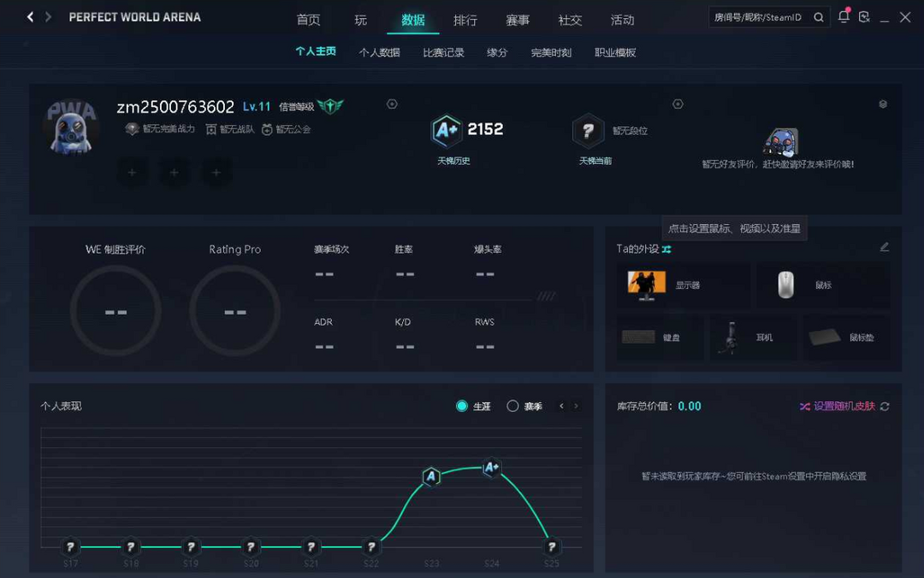Open the 完美时刻 sub-tab
924x578 pixels.
click(x=551, y=52)
